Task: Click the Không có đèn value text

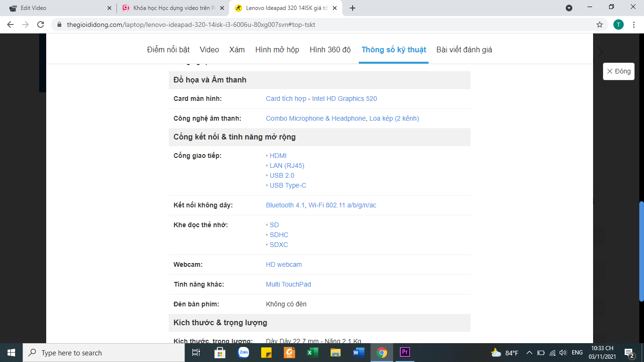Action: click(x=286, y=304)
